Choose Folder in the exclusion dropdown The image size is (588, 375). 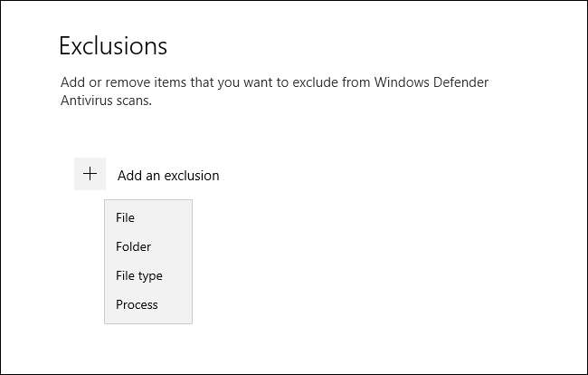(x=133, y=246)
